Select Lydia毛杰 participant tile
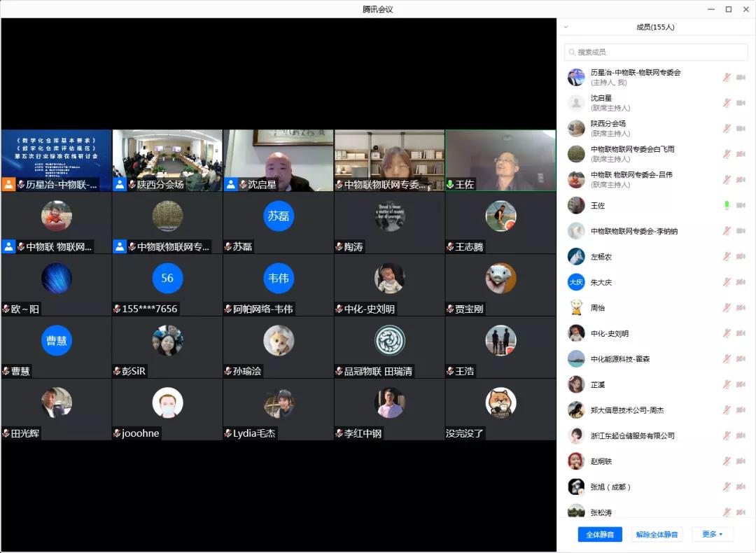756x553 pixels. [278, 409]
